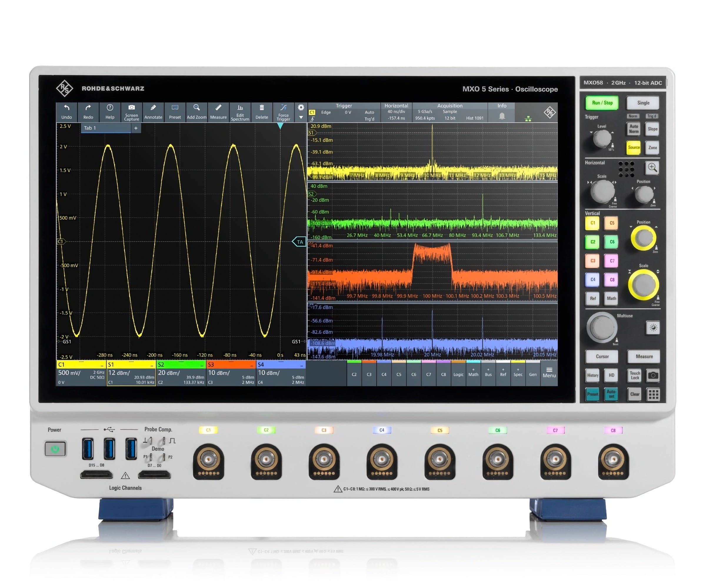Tap the Measure ruler icon in the toolbar
Image resolution: width=706 pixels, height=588 pixels.
218,112
